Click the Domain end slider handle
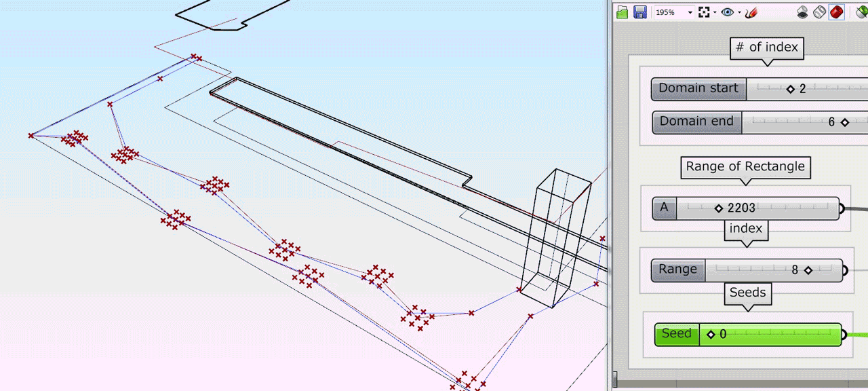868x391 pixels. [x=844, y=123]
